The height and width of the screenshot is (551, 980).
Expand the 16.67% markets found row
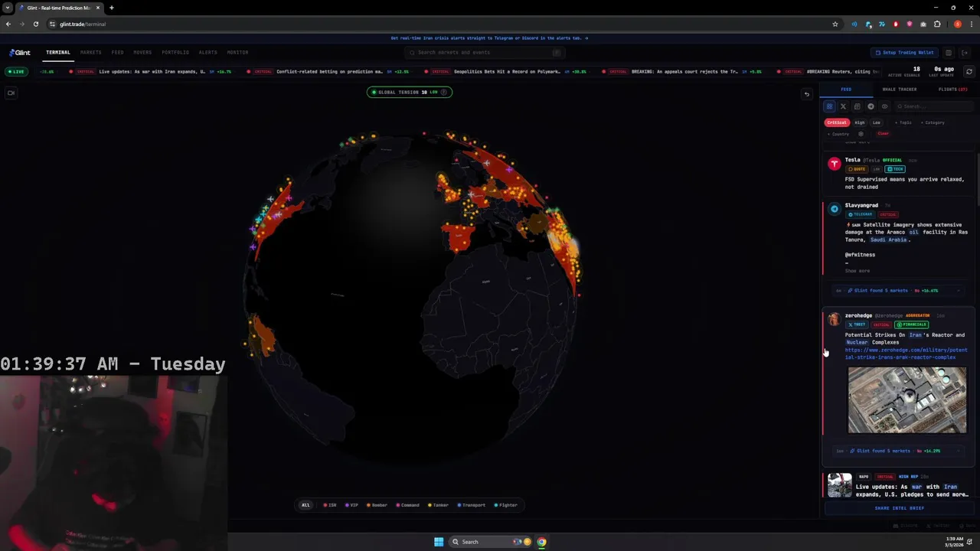pos(897,291)
